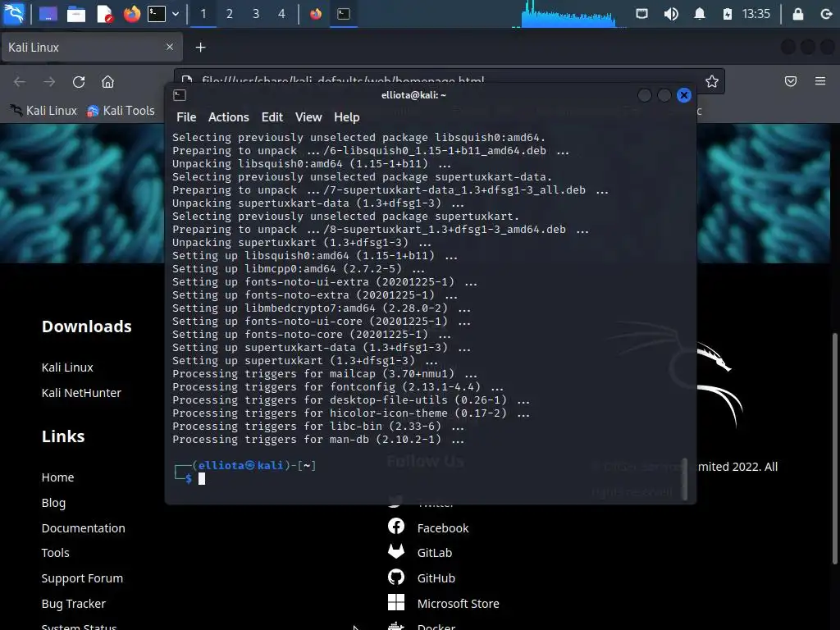The height and width of the screenshot is (630, 840).
Task: Lock the screen with padlock icon
Action: click(797, 13)
